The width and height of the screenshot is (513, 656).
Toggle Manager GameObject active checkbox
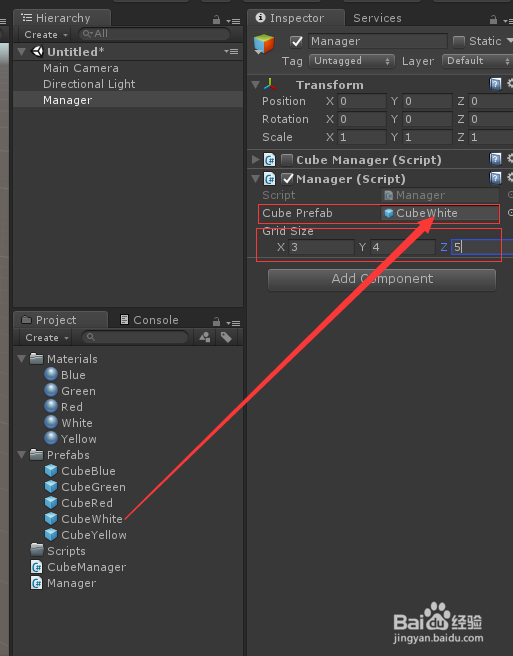[x=296, y=41]
